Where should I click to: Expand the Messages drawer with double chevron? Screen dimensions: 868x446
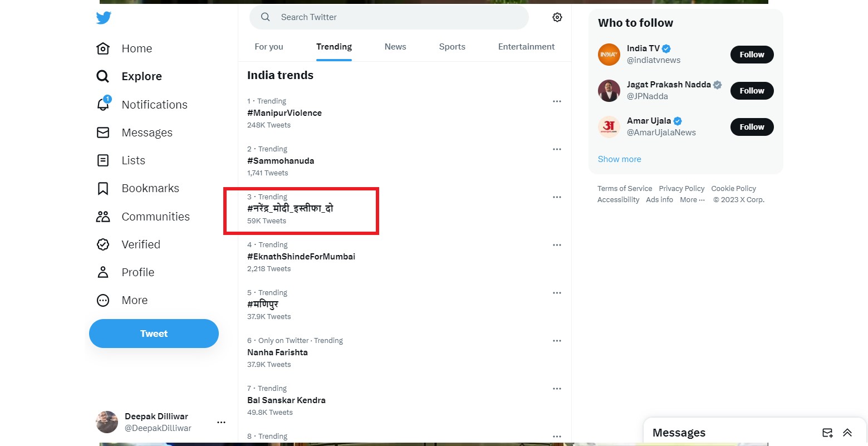coord(847,433)
